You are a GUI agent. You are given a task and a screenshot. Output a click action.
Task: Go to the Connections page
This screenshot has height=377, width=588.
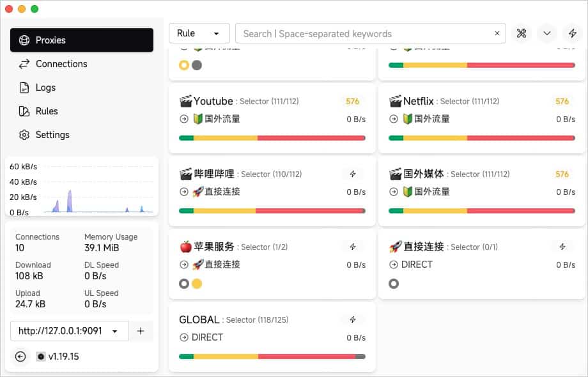[x=61, y=64]
